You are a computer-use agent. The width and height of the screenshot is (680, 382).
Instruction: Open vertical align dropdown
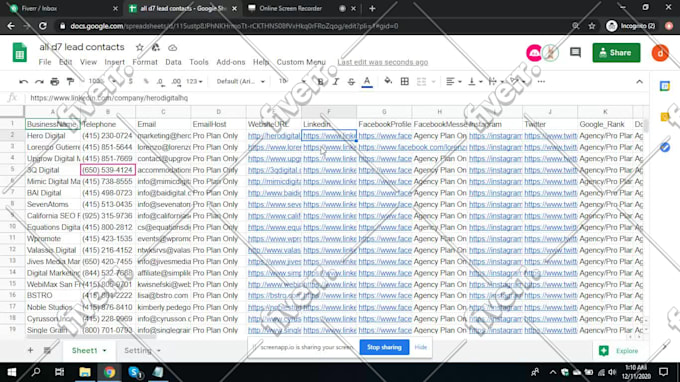pyautogui.click(x=475, y=82)
